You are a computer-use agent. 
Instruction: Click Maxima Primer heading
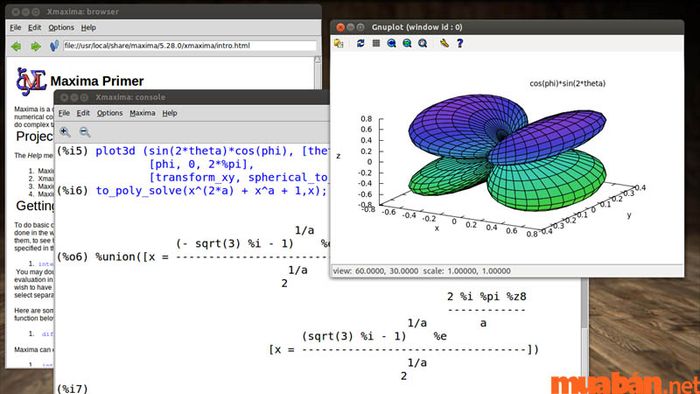point(97,81)
